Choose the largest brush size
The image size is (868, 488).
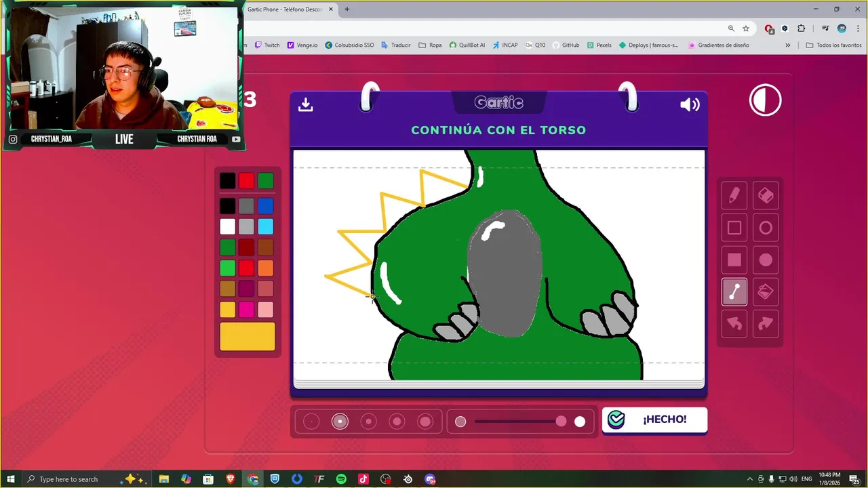click(x=425, y=422)
